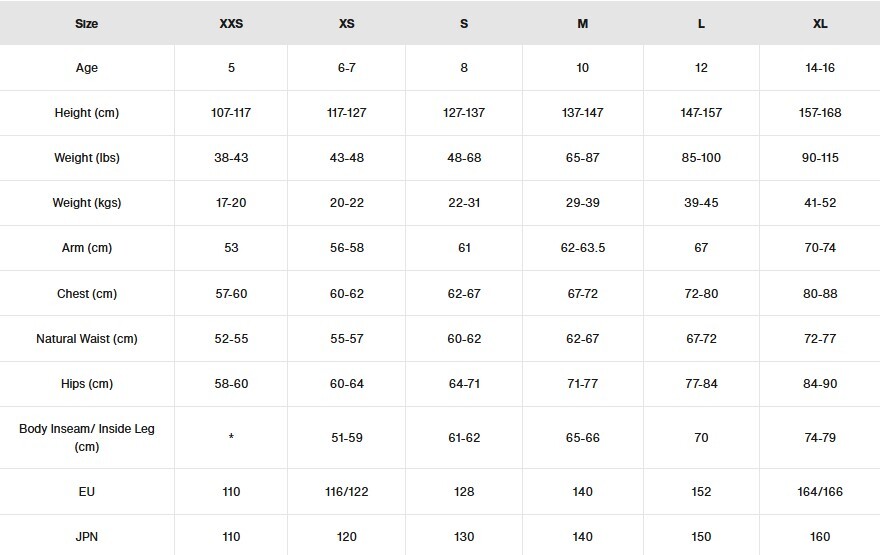880x555 pixels.
Task: Click the 137-147 height cell
Action: click(583, 113)
